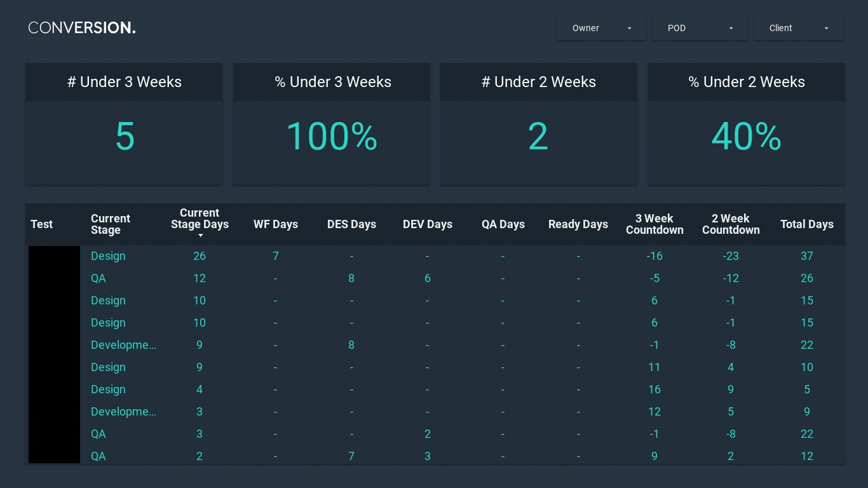Click the Total Days column header

806,224
